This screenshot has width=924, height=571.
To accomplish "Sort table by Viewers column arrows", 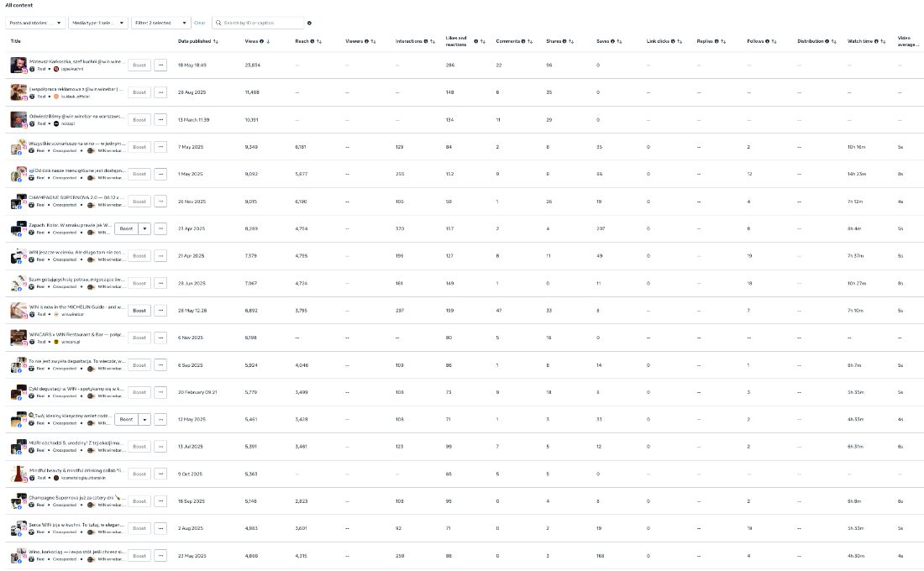I will click(373, 41).
